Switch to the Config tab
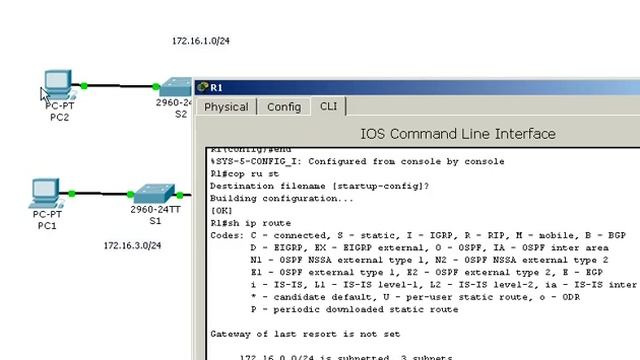 [x=284, y=107]
